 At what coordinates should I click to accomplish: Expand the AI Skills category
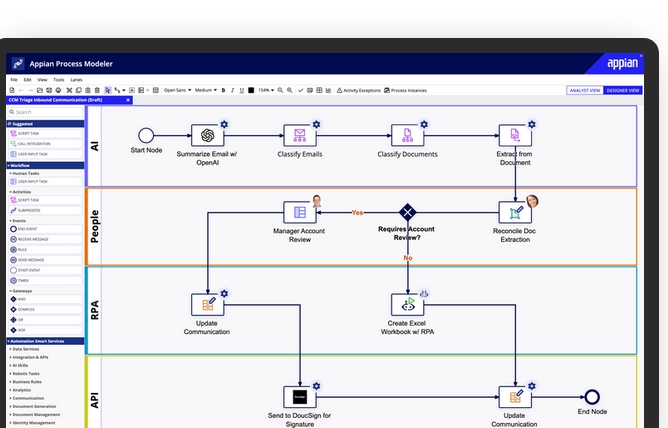19,365
